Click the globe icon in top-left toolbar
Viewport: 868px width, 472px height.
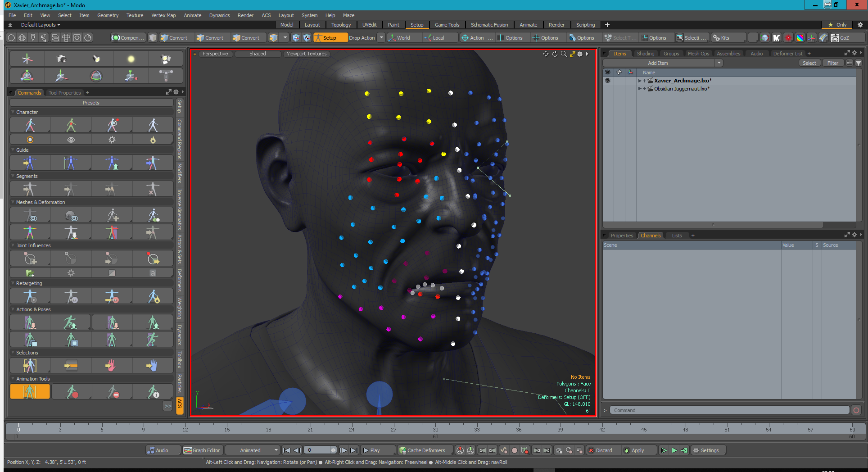click(22, 38)
